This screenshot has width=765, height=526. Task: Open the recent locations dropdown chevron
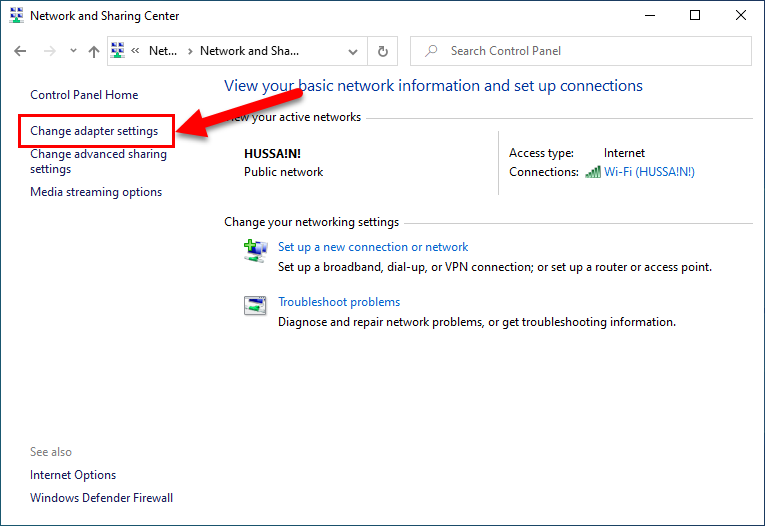point(72,51)
